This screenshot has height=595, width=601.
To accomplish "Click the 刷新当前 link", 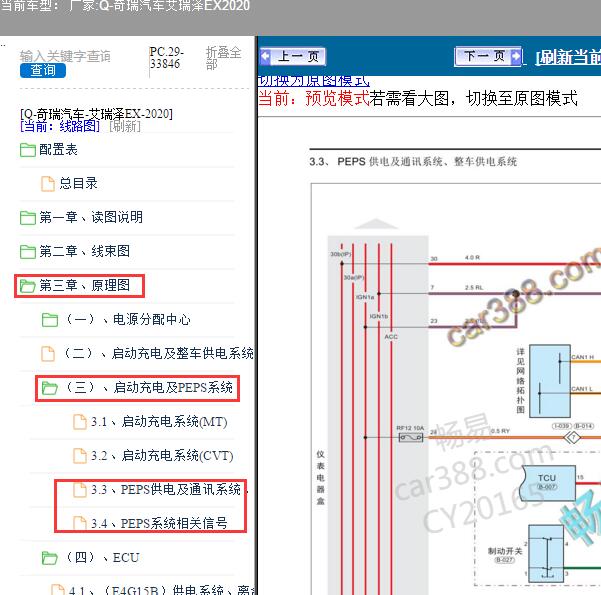I will point(568,57).
